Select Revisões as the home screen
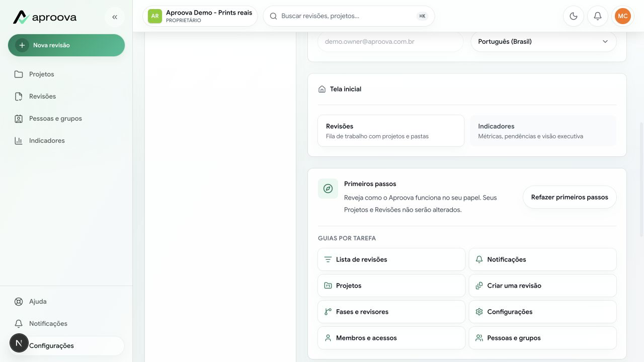The height and width of the screenshot is (362, 644). pyautogui.click(x=391, y=131)
